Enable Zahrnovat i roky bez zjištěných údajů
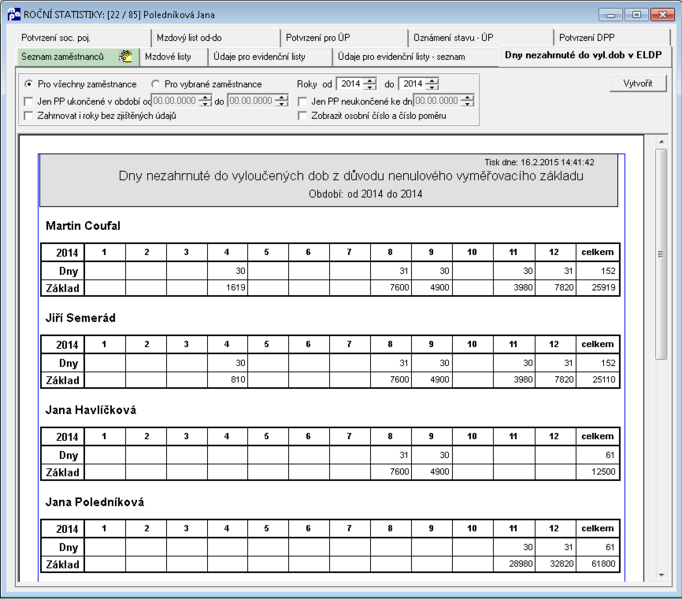682x599 pixels. pyautogui.click(x=29, y=116)
